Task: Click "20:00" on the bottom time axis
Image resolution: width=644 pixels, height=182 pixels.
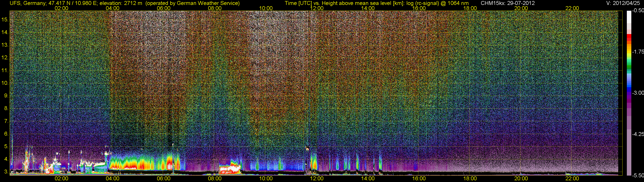Action: [521, 179]
